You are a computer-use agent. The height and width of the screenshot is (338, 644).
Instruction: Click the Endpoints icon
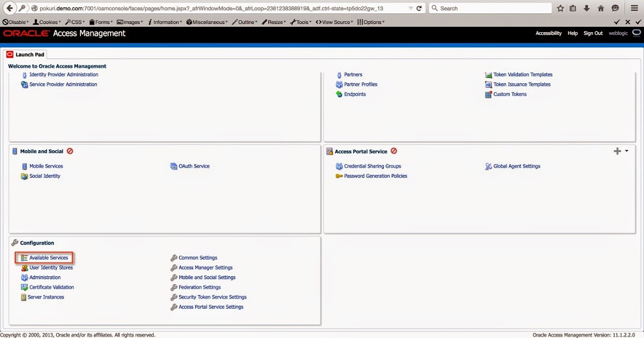click(338, 94)
